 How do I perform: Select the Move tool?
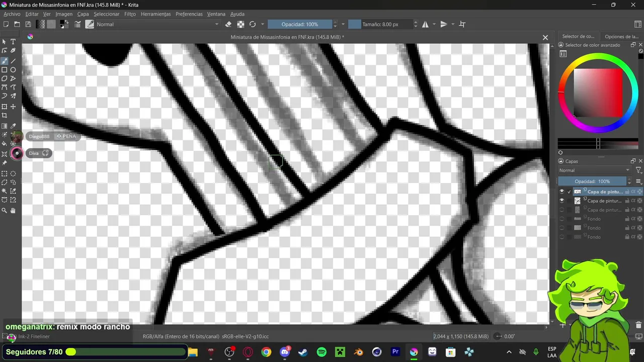pyautogui.click(x=13, y=107)
